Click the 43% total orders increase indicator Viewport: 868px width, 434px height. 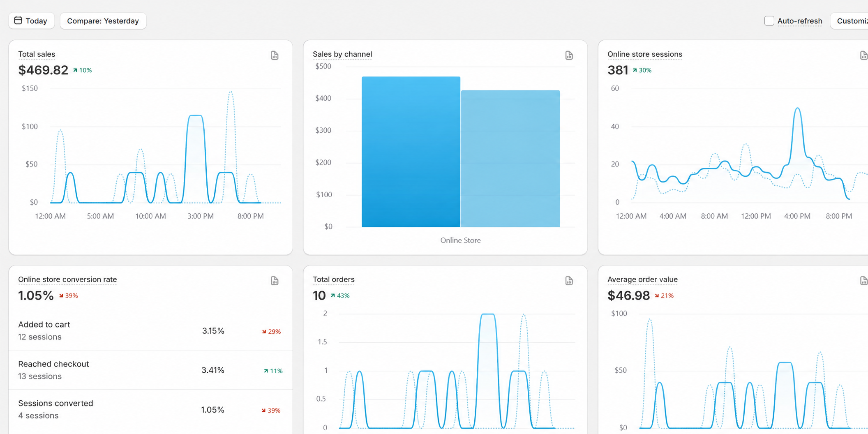coord(340,295)
